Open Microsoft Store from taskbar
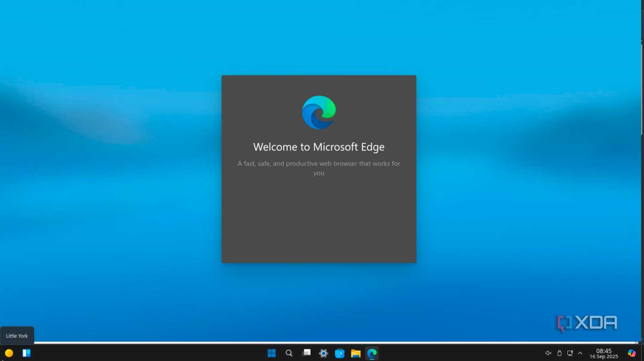This screenshot has width=644, height=361. coord(340,353)
